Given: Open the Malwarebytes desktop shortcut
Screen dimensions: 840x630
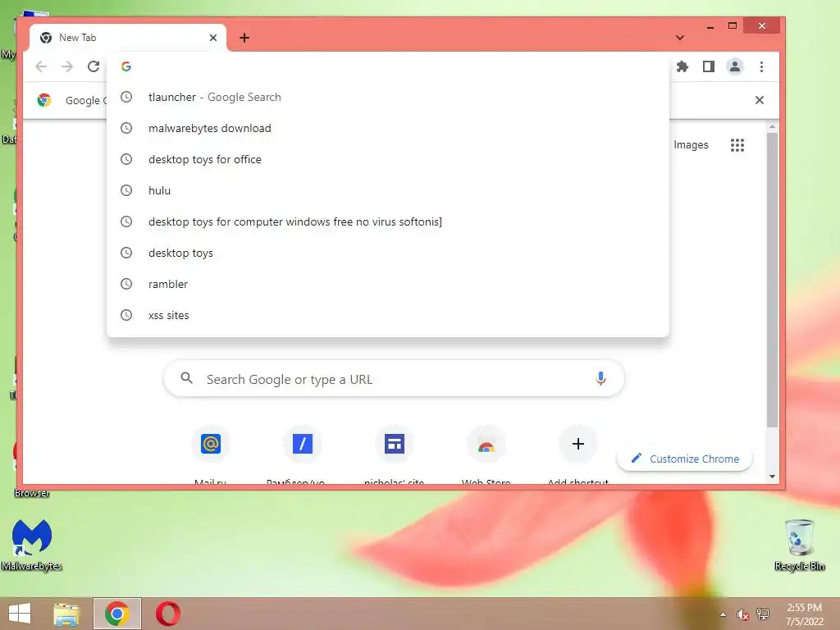Looking at the screenshot, I should [x=32, y=545].
